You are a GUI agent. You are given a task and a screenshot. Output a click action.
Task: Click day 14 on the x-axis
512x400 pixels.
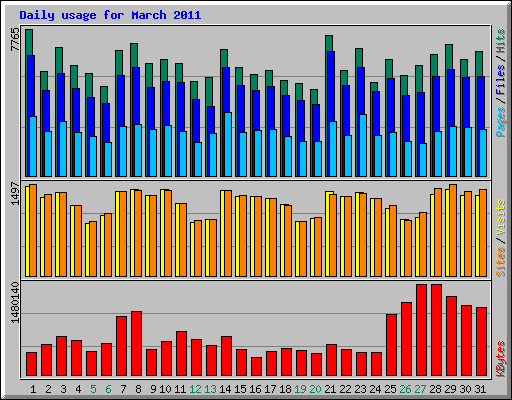coord(225,389)
